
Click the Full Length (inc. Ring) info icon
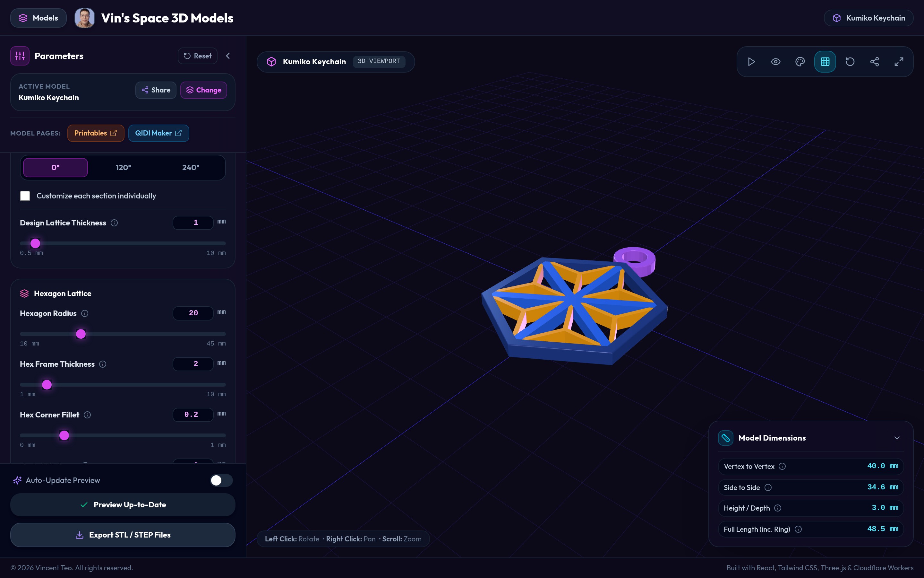(798, 530)
